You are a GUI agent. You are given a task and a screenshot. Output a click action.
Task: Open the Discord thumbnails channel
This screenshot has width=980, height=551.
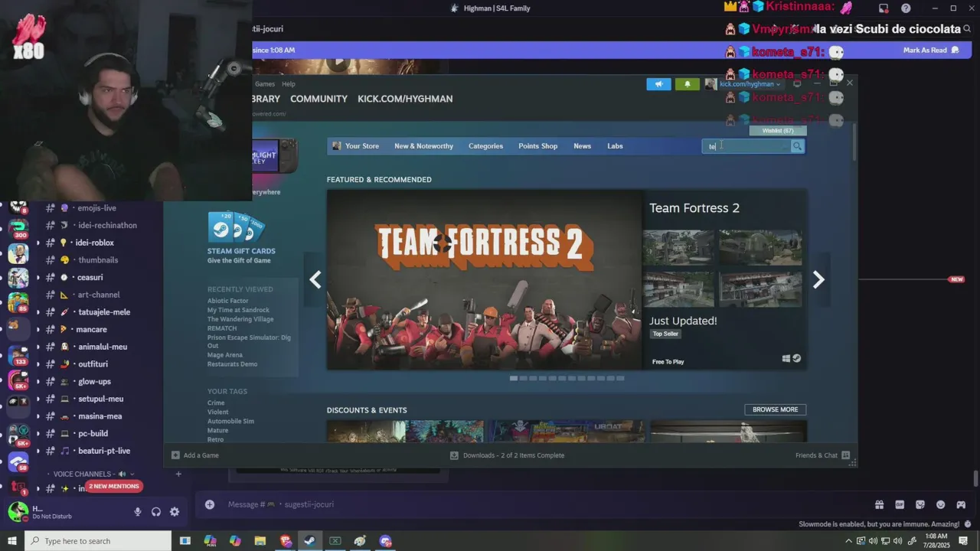98,260
